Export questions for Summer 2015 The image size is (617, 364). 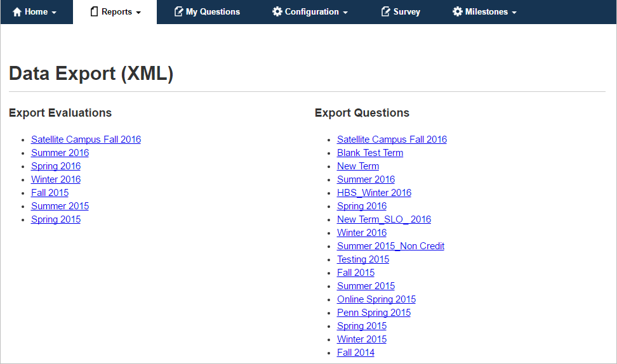[366, 287]
